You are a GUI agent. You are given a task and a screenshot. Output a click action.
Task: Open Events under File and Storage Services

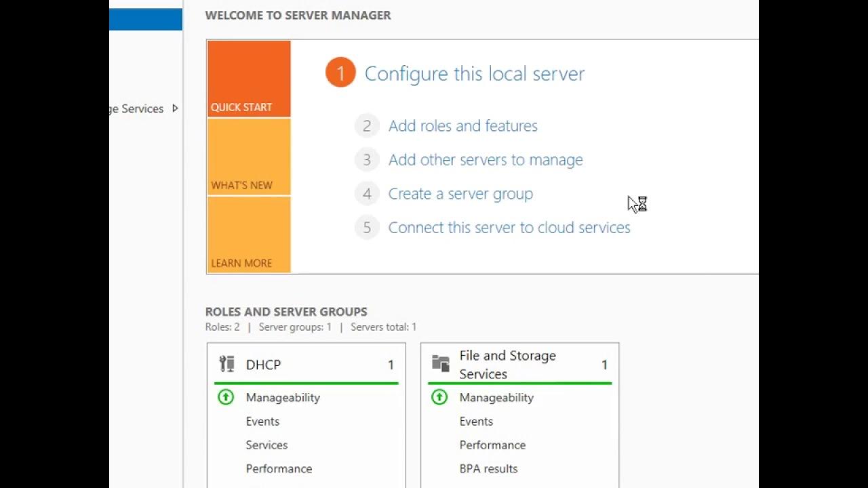476,422
